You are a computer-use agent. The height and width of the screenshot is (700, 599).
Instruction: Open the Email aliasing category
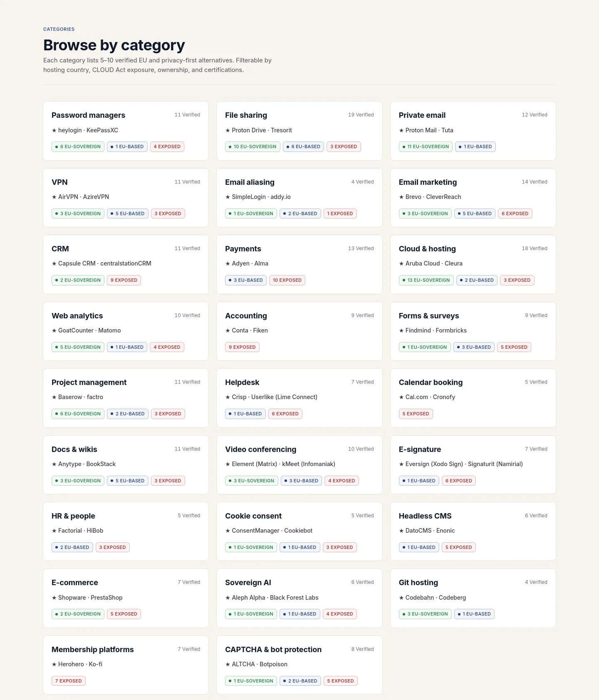(x=299, y=198)
